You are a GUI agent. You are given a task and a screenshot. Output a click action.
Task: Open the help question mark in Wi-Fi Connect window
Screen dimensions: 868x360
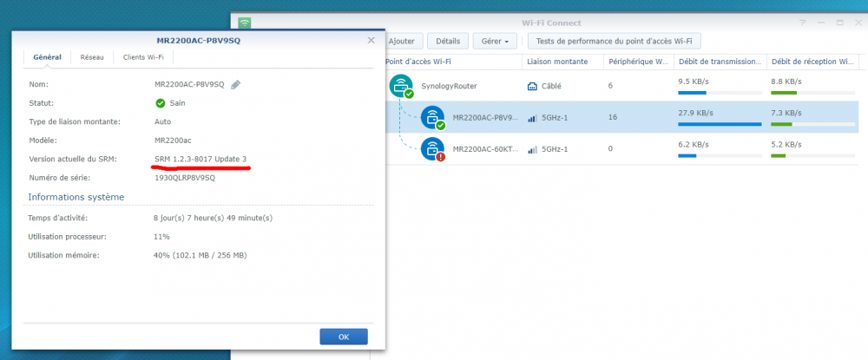click(803, 23)
